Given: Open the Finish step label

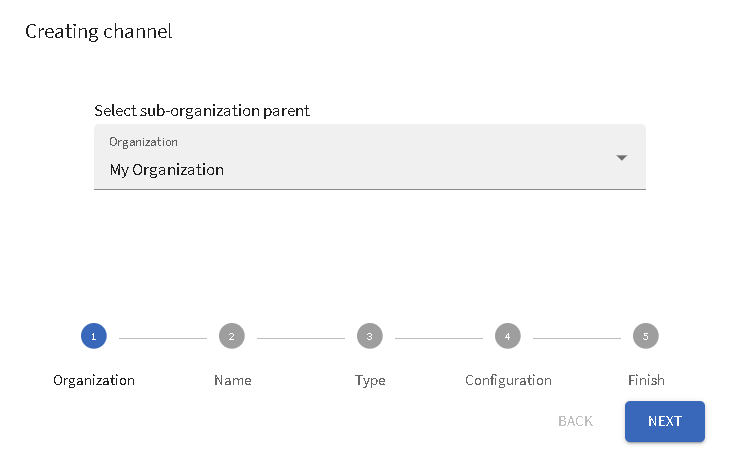Looking at the screenshot, I should click(646, 380).
